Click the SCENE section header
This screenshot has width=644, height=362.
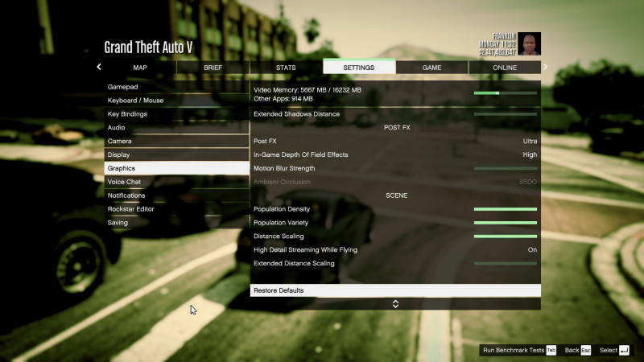point(396,195)
